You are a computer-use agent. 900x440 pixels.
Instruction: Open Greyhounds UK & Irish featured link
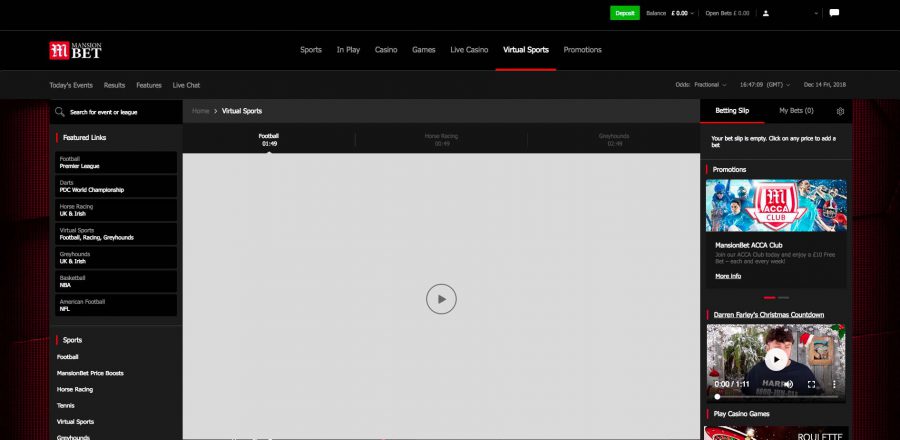(x=116, y=258)
